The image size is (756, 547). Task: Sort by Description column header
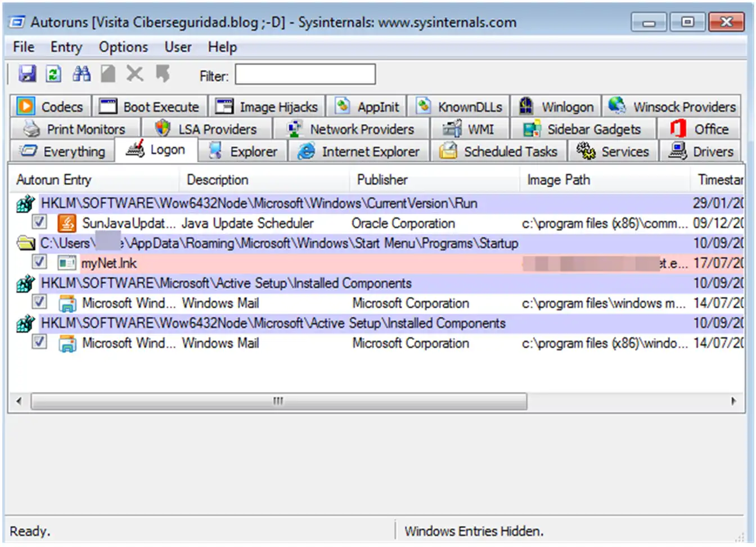pyautogui.click(x=265, y=180)
